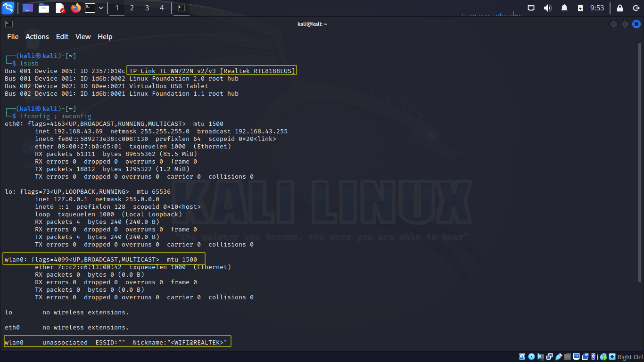The width and height of the screenshot is (644, 362).
Task: Click the 'ifconfig ; iwconfig' command text
Action: click(x=56, y=116)
